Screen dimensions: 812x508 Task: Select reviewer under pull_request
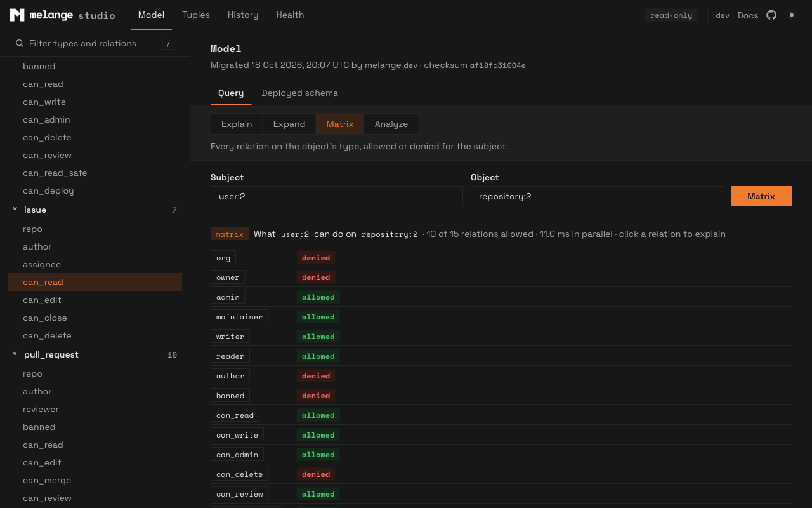95,409
